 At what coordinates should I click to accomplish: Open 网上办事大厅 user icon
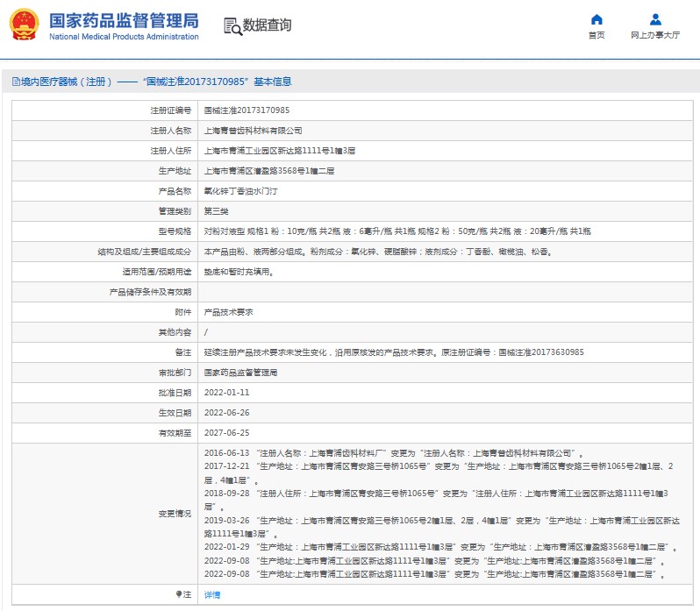655,19
